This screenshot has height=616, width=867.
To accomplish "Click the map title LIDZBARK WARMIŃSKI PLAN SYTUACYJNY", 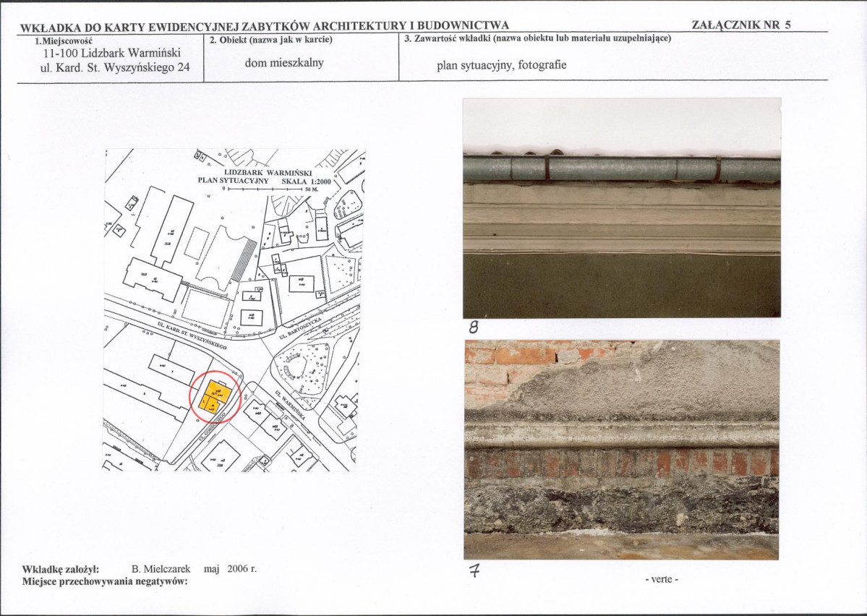I will tap(265, 176).
